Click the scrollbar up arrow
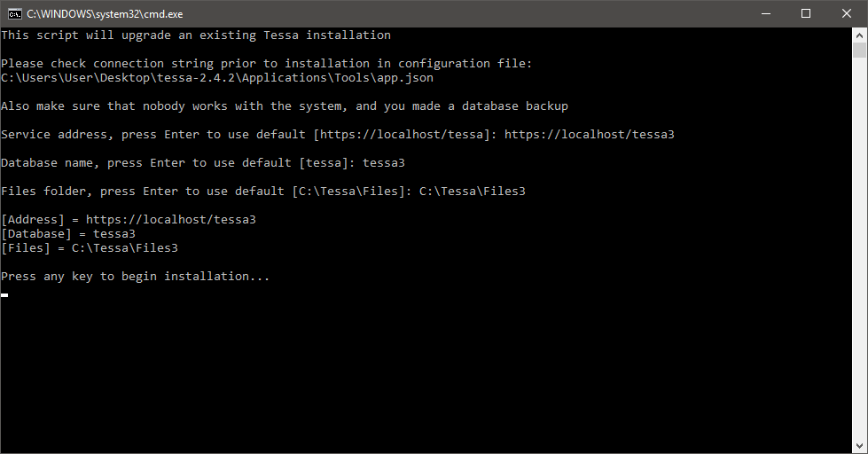This screenshot has height=454, width=868. [859, 35]
